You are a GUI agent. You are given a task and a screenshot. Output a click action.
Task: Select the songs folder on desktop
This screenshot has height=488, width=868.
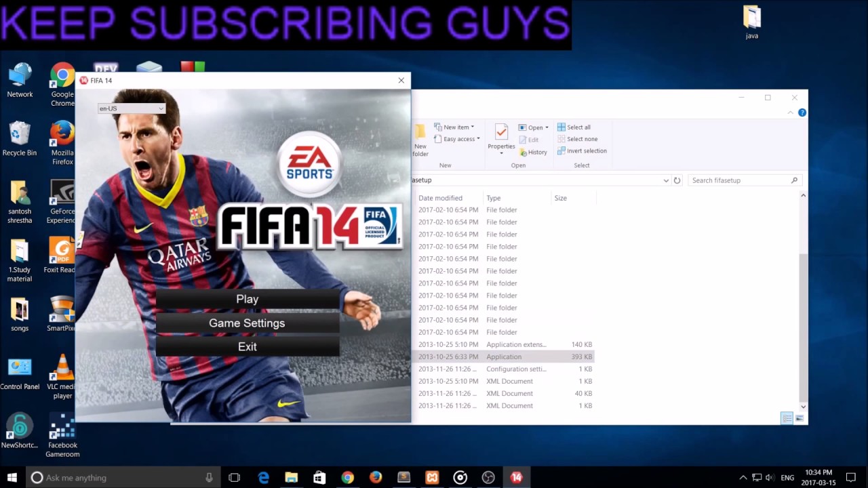tap(20, 314)
